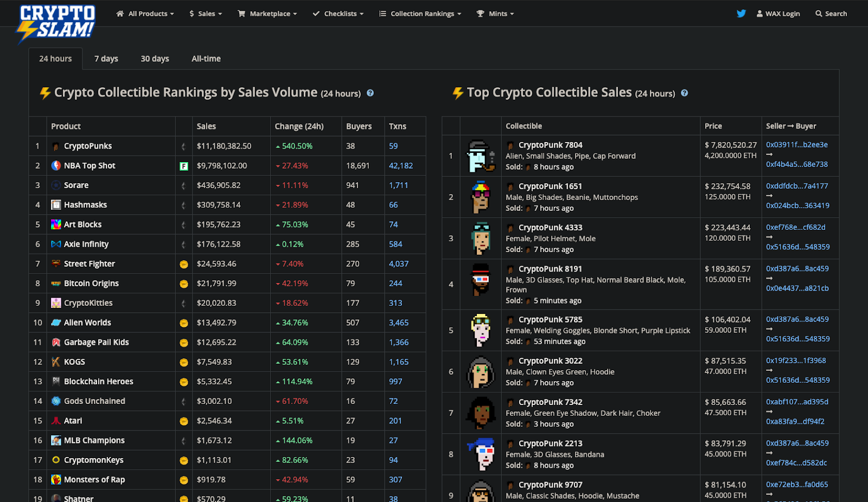Switch to the 7 days tab
868x502 pixels.
tap(106, 59)
